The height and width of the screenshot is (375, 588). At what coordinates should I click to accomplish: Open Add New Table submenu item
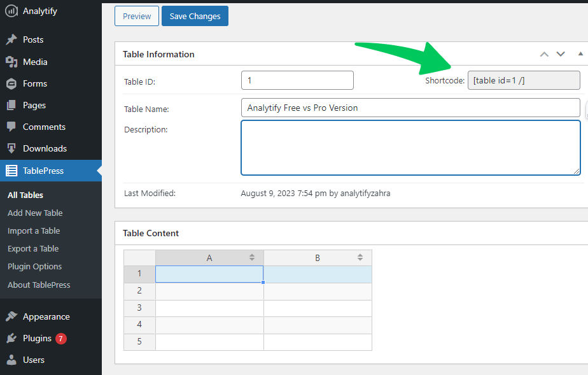point(35,213)
